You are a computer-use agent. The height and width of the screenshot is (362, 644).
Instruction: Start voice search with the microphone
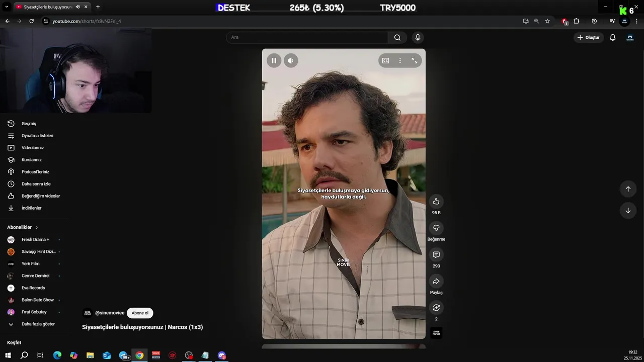[418, 37]
